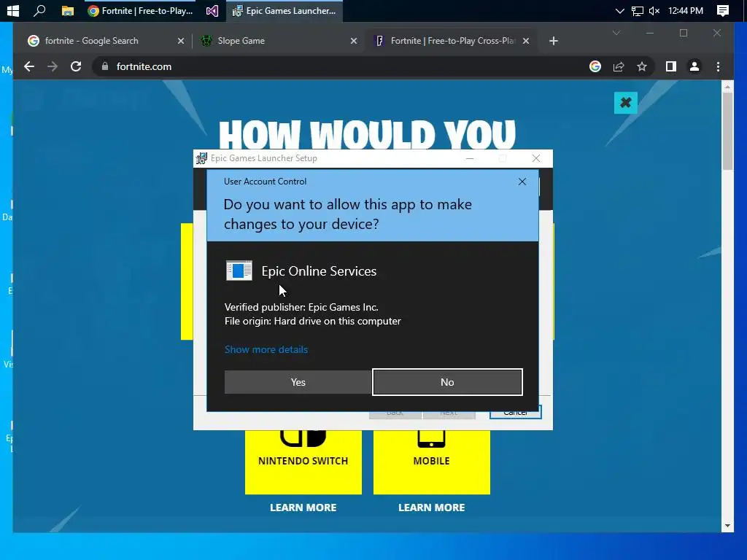
Task: Open File Explorer from the taskbar
Action: coord(68,10)
